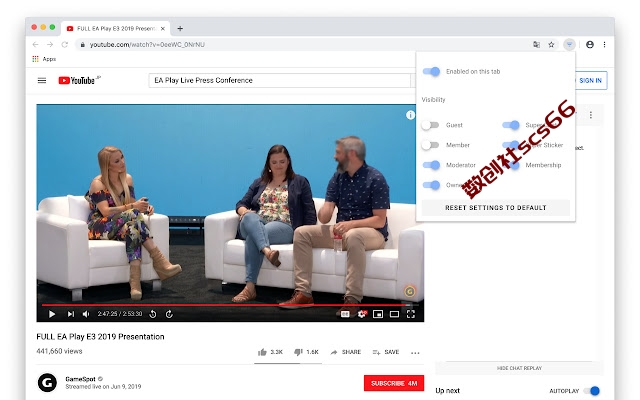Screen dimensions: 640x400
Task: Go to YouTube home via logo
Action: (x=79, y=80)
